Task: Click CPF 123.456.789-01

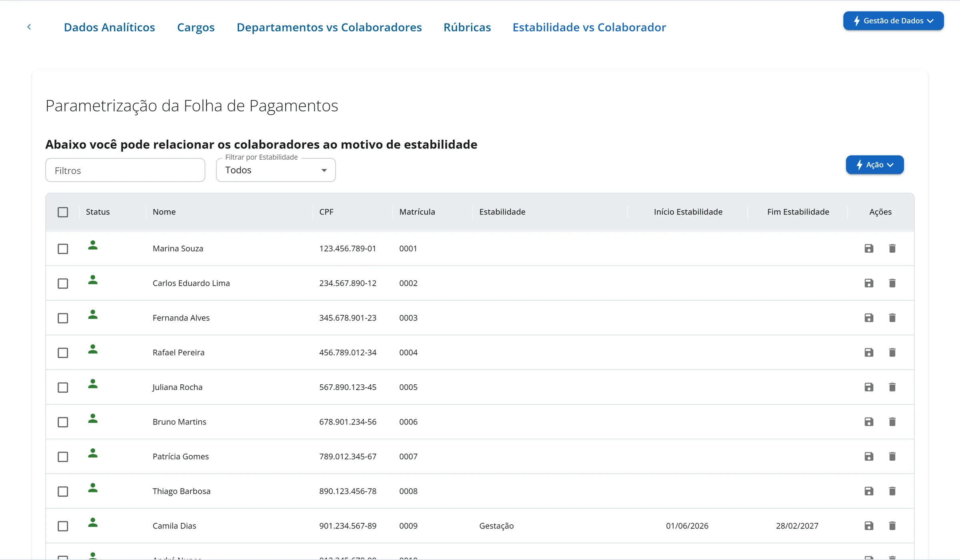Action: click(348, 248)
